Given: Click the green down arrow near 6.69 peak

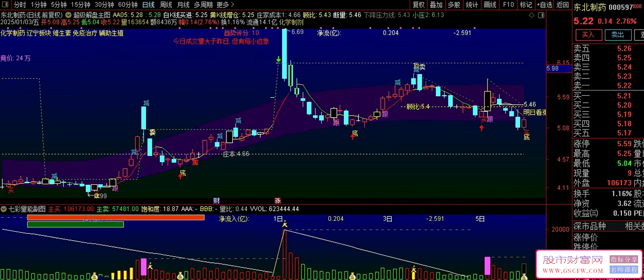Looking at the screenshot, I should click(x=279, y=59).
